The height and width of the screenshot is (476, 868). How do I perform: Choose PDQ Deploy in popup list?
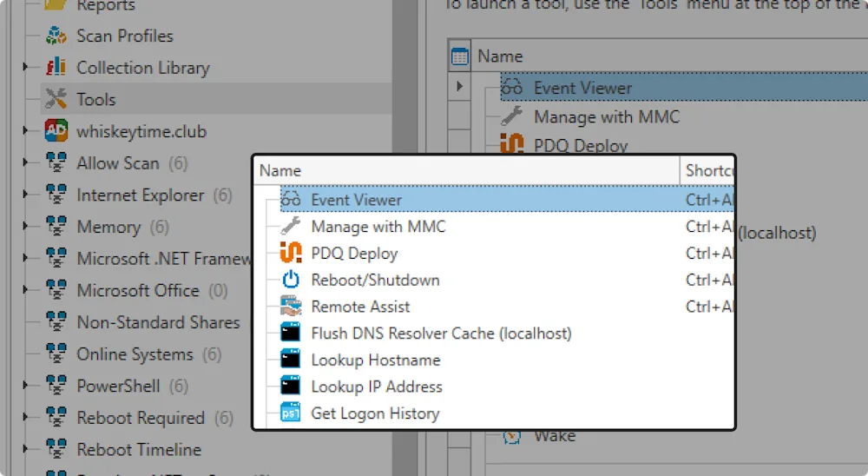354,254
